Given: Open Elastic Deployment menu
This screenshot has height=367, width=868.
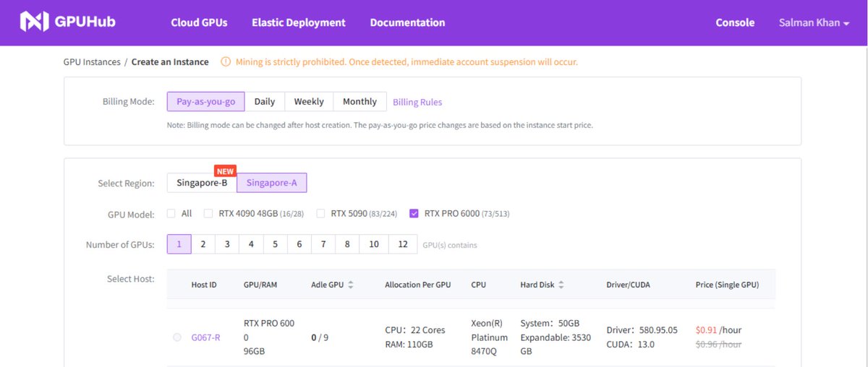Looking at the screenshot, I should (x=299, y=22).
